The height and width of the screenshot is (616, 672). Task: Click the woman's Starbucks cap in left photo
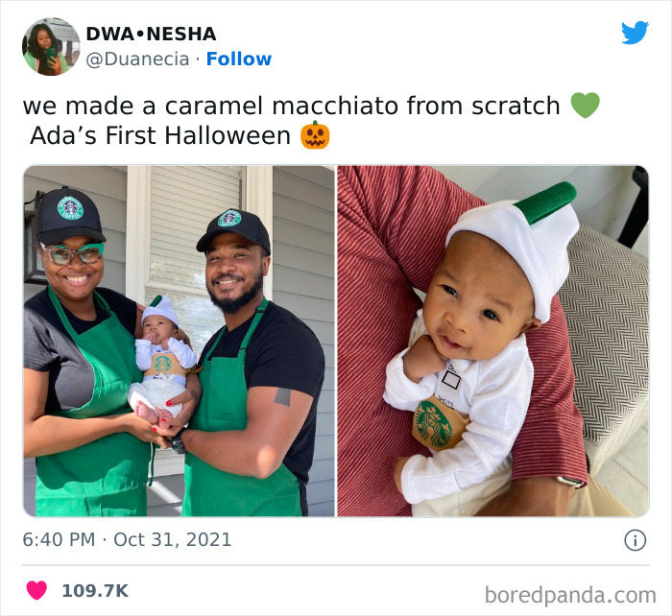69,216
